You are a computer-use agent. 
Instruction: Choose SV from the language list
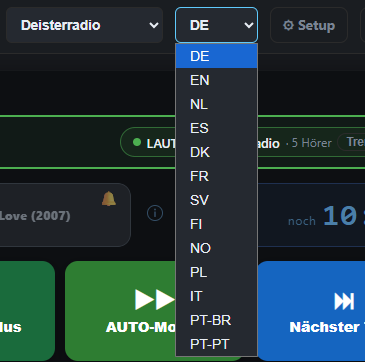216,200
